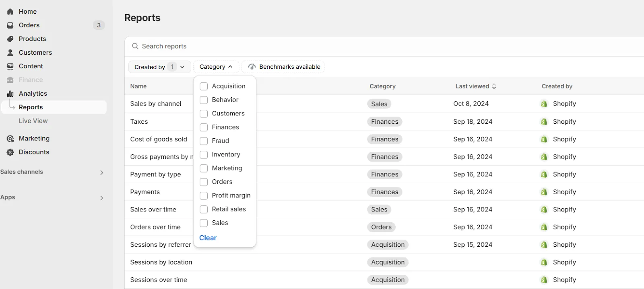Screen dimensions: 644x289
Task: Click the Analytics bar chart icon
Action: [10, 94]
